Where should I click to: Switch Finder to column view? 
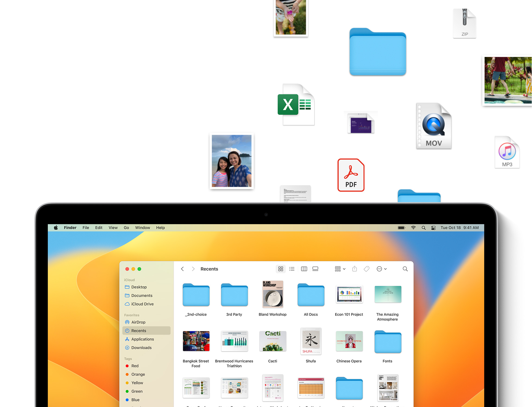[304, 269]
